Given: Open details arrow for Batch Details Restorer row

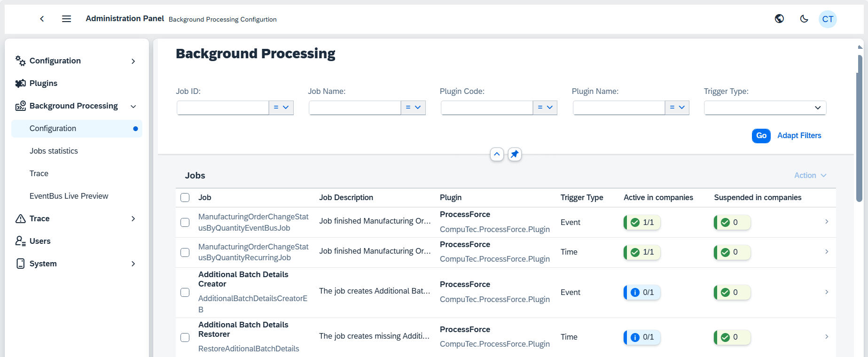Looking at the screenshot, I should click(x=827, y=337).
